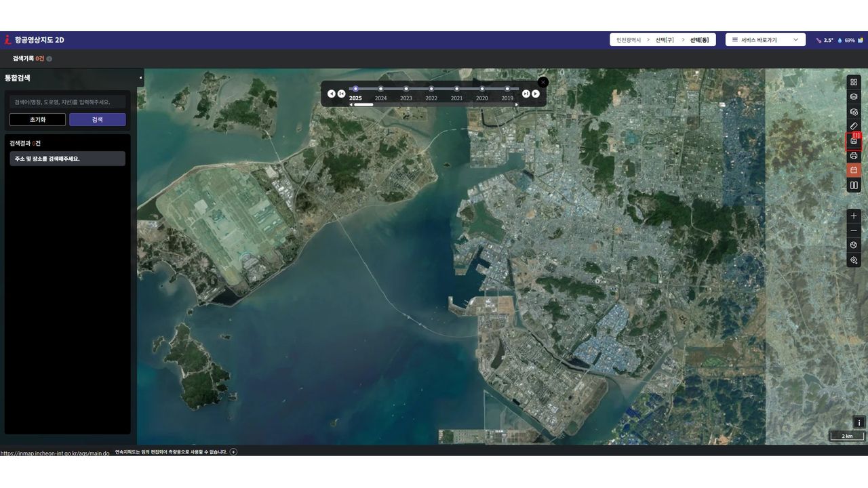The height and width of the screenshot is (488, 868).
Task: Toggle the highlighted calendar time-series button
Action: pos(854,170)
